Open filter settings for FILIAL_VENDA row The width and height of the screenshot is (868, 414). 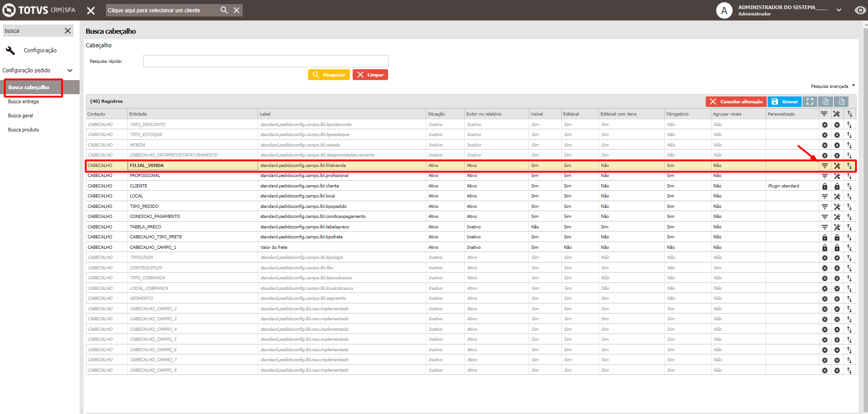[x=824, y=166]
